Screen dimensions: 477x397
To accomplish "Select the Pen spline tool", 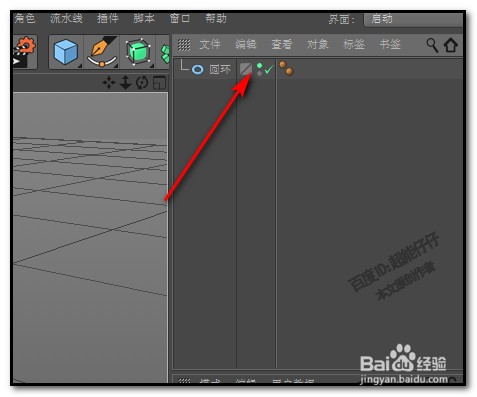I will pos(102,52).
